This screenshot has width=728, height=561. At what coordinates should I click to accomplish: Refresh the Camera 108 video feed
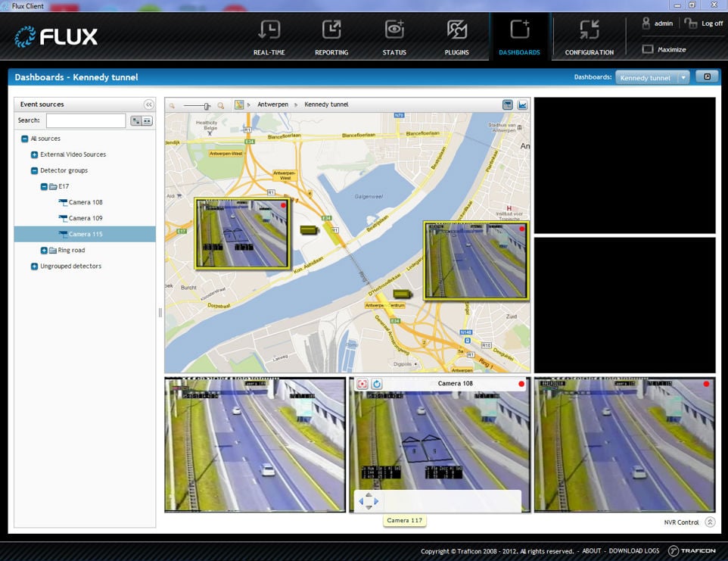(x=377, y=384)
